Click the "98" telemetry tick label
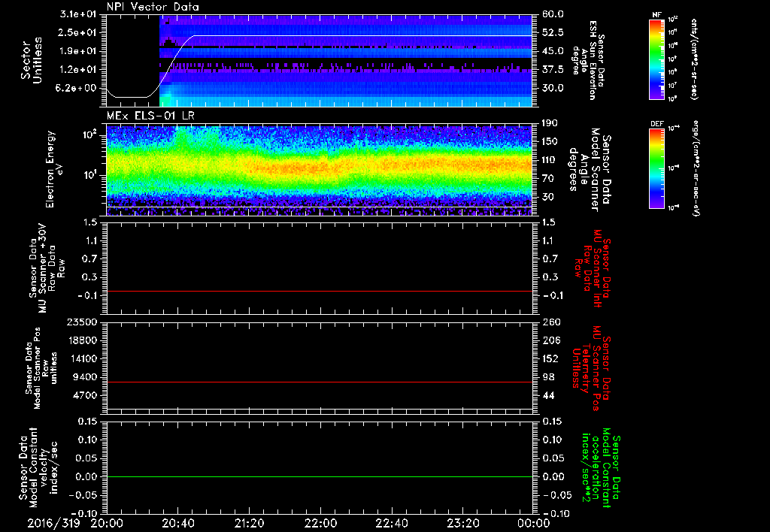The height and width of the screenshot is (532, 770). coord(548,377)
